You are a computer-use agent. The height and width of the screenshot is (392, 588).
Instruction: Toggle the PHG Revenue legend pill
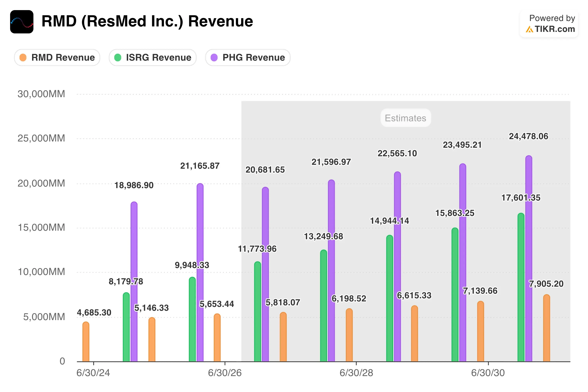pos(248,58)
